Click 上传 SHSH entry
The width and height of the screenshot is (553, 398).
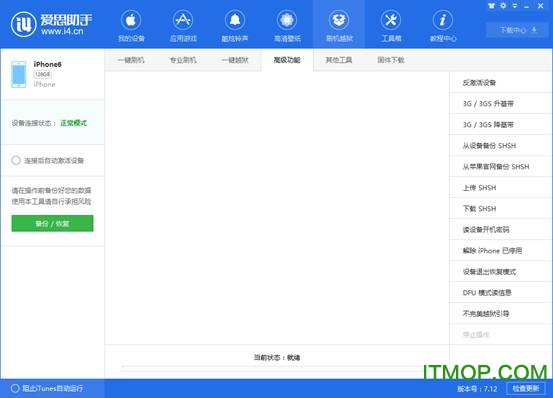click(x=500, y=188)
